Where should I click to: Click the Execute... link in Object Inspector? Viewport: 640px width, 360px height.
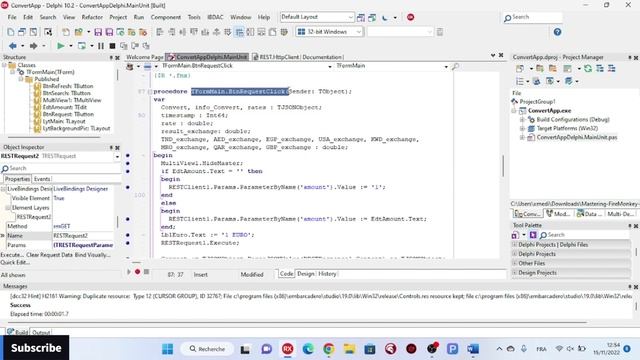(x=12, y=255)
